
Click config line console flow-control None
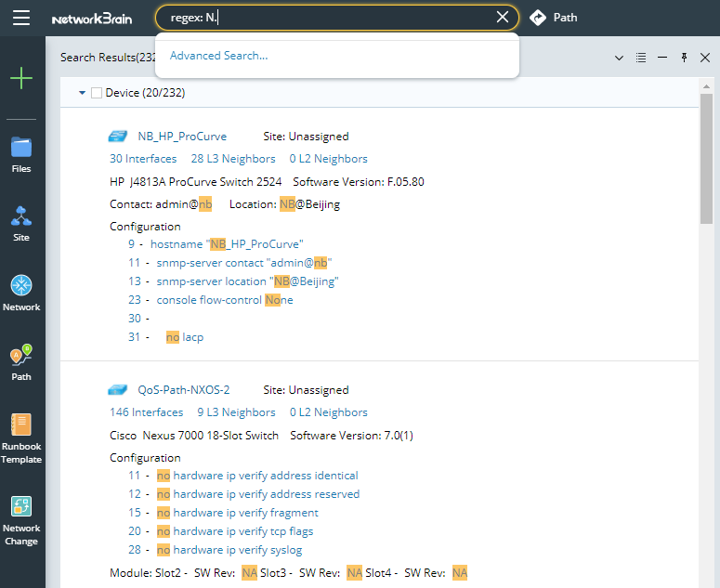(x=225, y=300)
